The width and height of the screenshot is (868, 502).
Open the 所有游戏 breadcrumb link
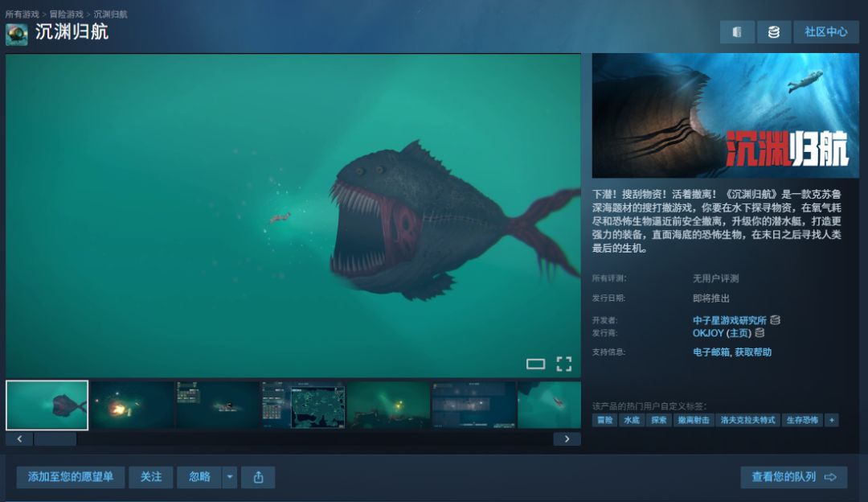(23, 14)
